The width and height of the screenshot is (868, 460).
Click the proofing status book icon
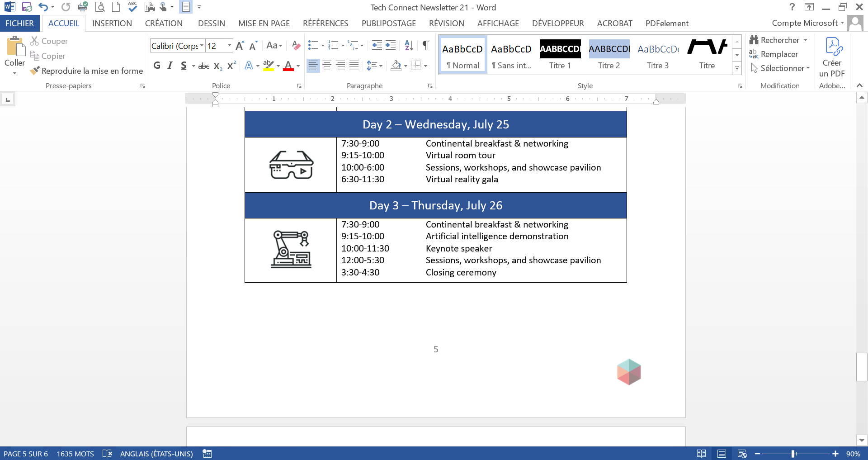pyautogui.click(x=107, y=453)
